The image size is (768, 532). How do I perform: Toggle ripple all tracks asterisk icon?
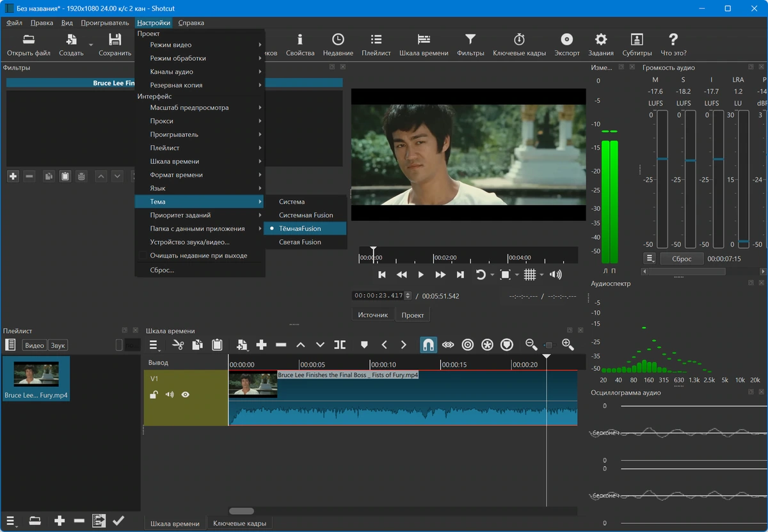tap(488, 345)
